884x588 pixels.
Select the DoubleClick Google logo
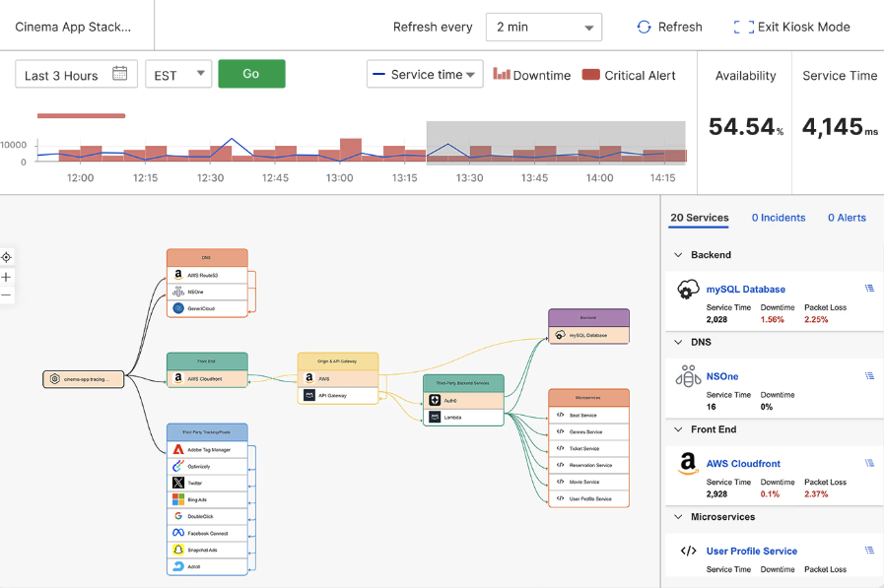tap(178, 516)
